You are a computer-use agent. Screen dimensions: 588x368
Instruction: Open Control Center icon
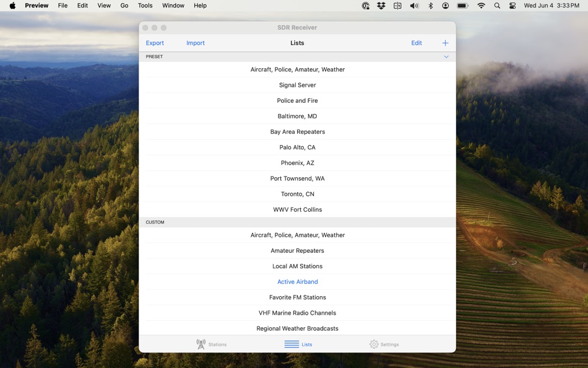coord(512,6)
